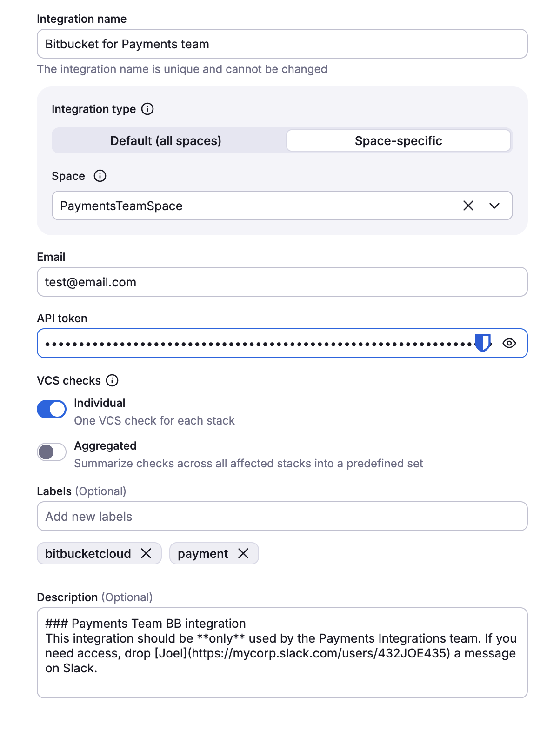Remove the payment label
Viewport: 560px width, 730px height.
pyautogui.click(x=243, y=553)
